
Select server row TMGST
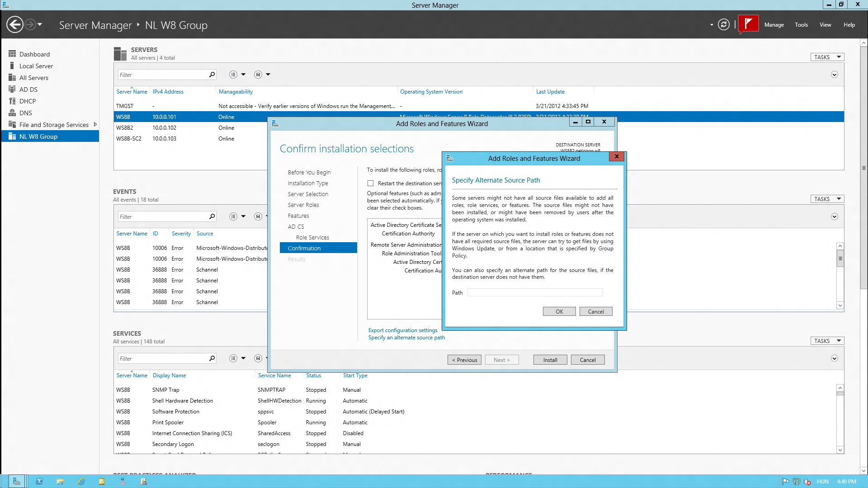pos(479,106)
